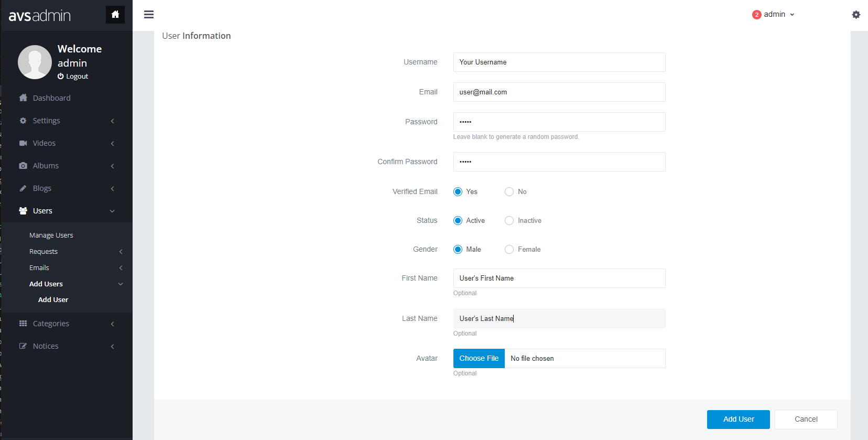Expand the Albums menu chevron
The width and height of the screenshot is (868, 440).
(x=112, y=166)
